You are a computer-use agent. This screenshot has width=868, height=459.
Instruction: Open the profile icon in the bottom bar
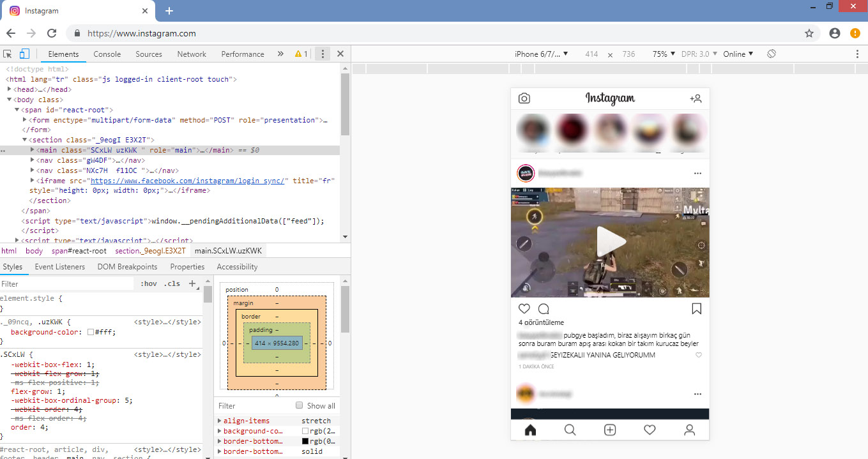pyautogui.click(x=690, y=430)
